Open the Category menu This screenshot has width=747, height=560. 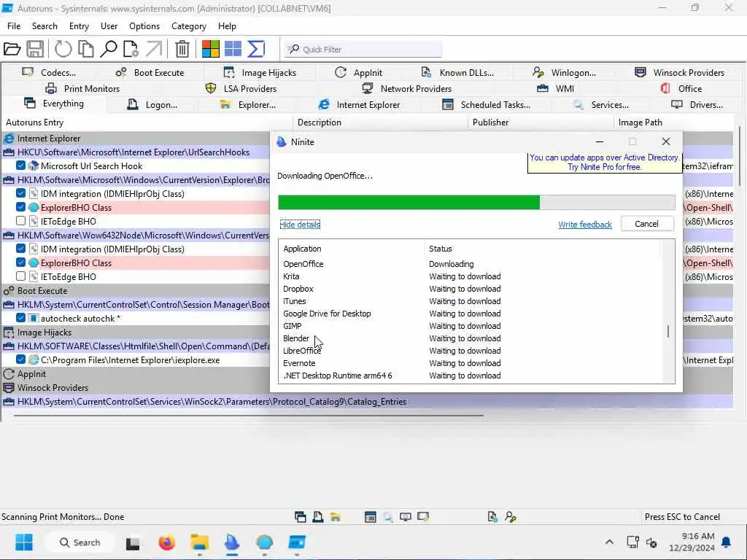coord(189,26)
